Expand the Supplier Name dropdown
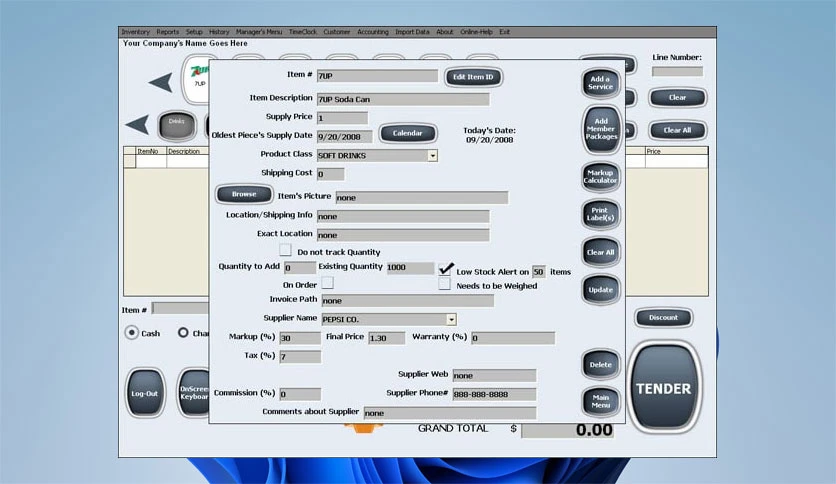 tap(451, 319)
